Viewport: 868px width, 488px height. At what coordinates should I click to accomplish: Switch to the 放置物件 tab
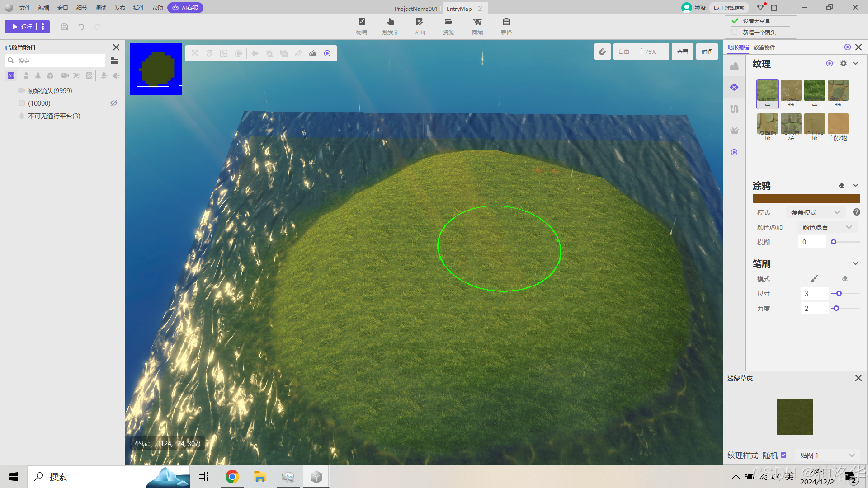click(764, 47)
